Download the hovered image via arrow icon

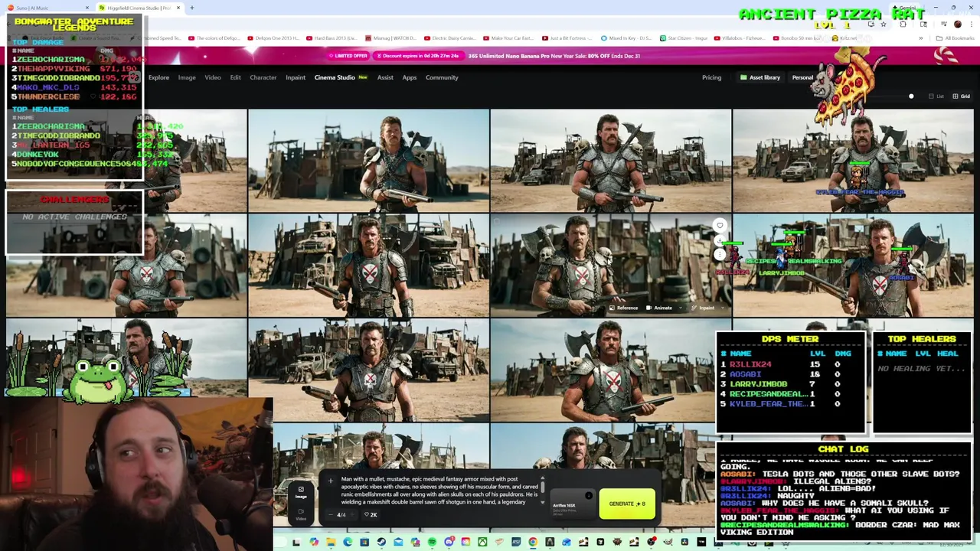(x=720, y=240)
